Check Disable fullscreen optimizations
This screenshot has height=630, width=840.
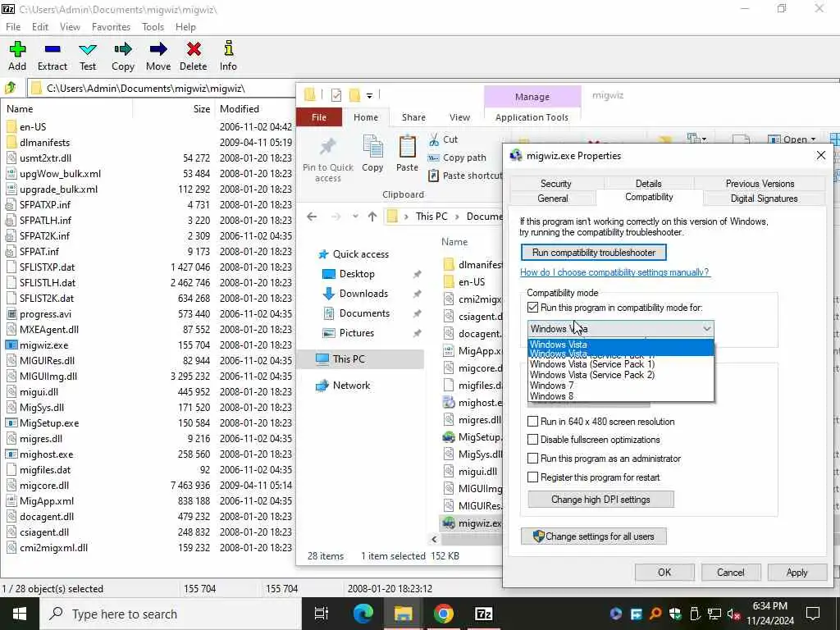[532, 440]
